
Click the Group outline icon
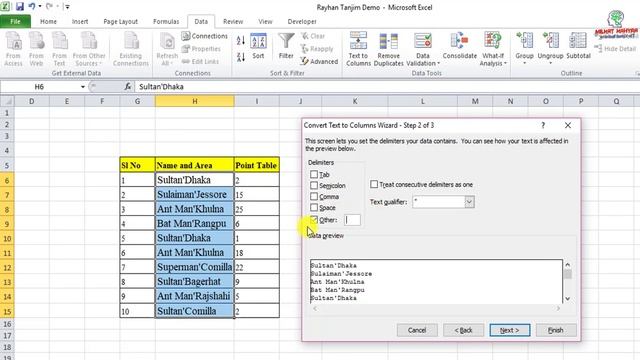pos(524,48)
